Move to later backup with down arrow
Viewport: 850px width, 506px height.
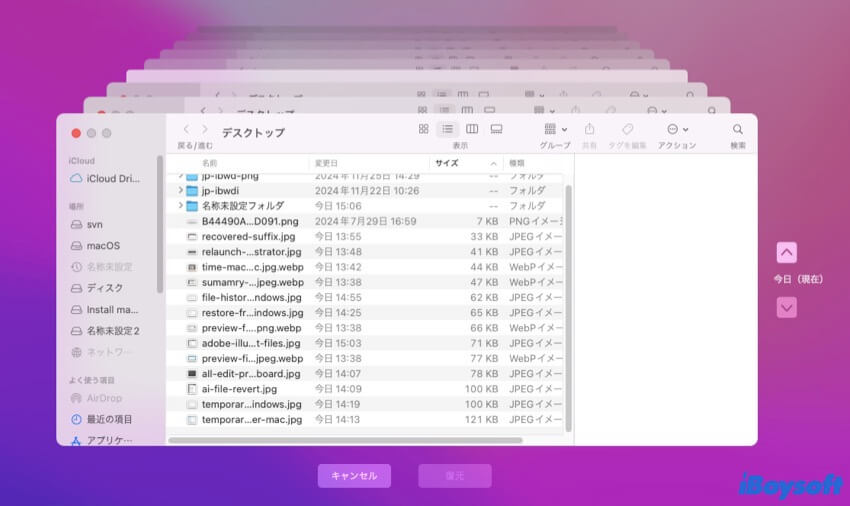(787, 308)
